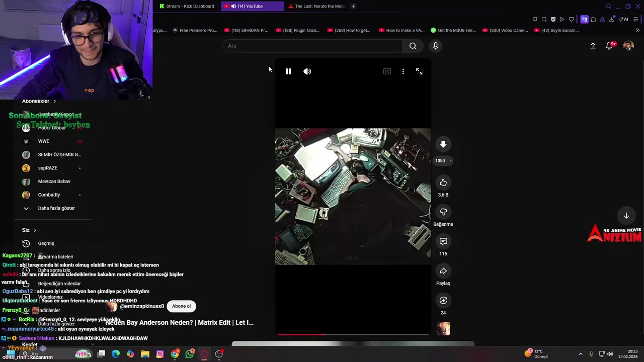Click the download arrow beside the Short
The image size is (644, 362).
pos(443,144)
